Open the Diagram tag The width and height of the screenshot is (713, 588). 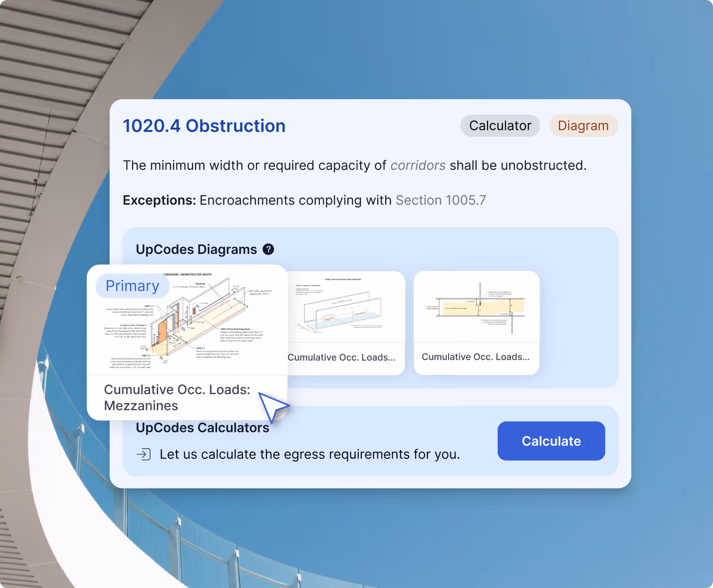(x=583, y=126)
